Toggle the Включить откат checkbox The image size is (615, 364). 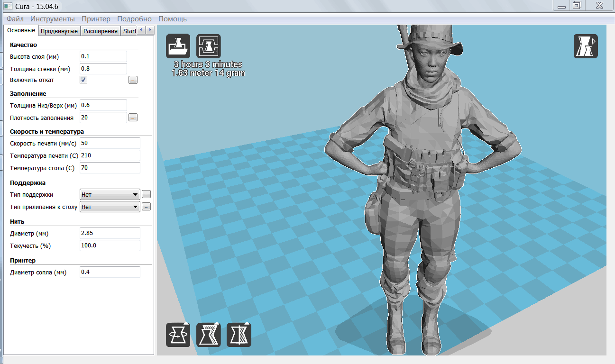tap(83, 80)
